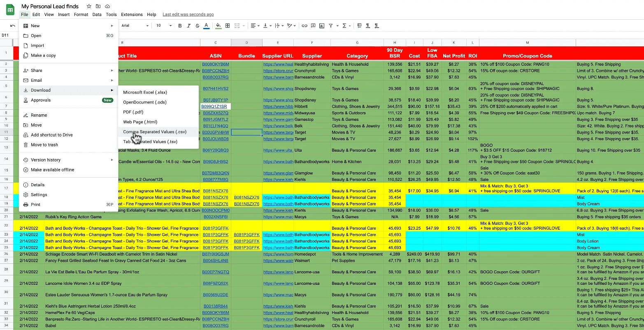Open the fill color picker

[x=218, y=25]
